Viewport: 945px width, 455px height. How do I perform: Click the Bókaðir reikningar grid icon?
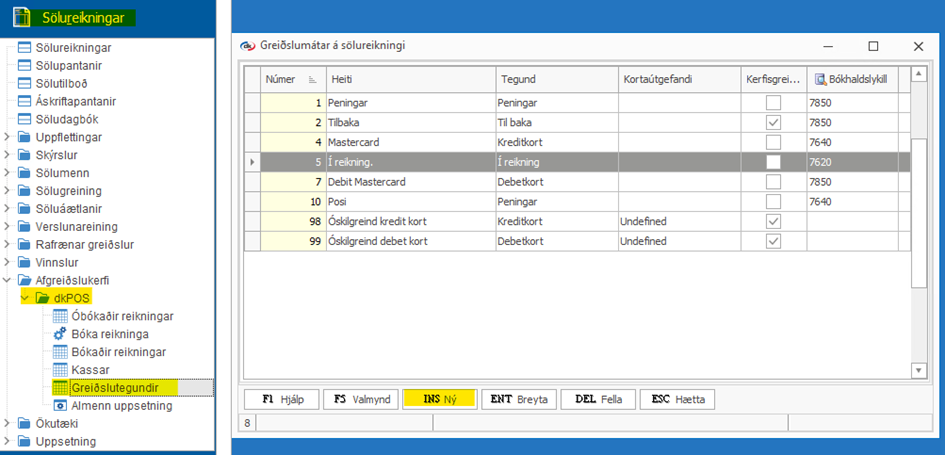[61, 352]
